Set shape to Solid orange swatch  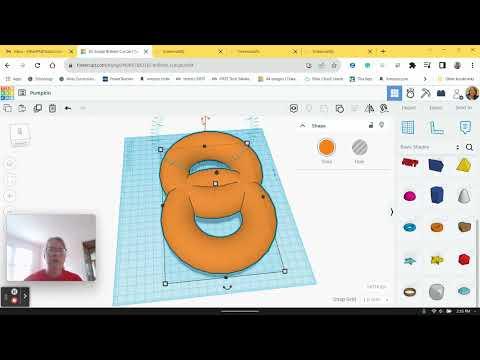coord(326,147)
